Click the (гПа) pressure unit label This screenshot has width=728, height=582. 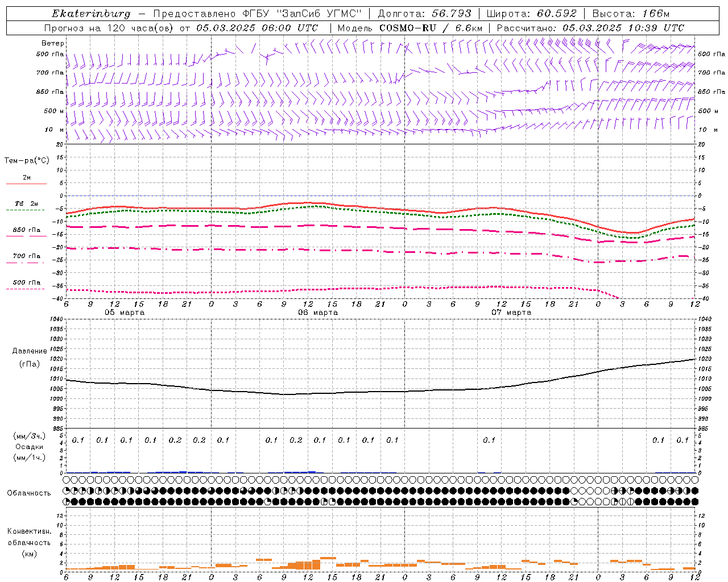tap(30, 364)
